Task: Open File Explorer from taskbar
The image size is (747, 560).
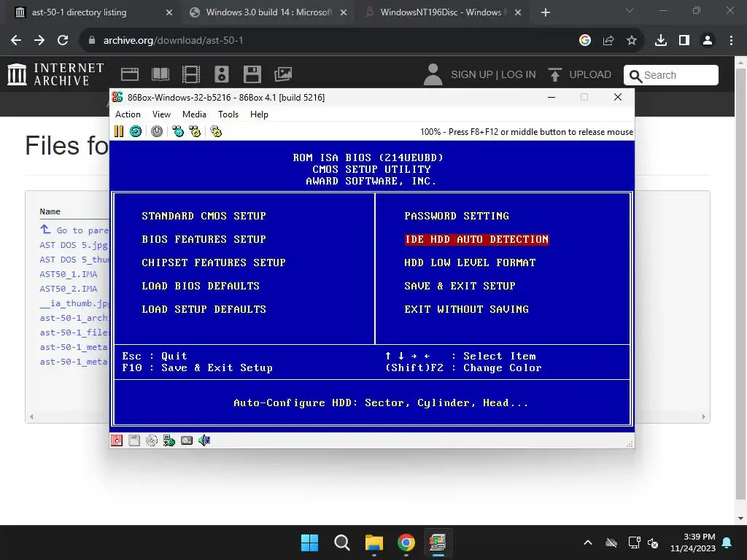Action: 374,542
